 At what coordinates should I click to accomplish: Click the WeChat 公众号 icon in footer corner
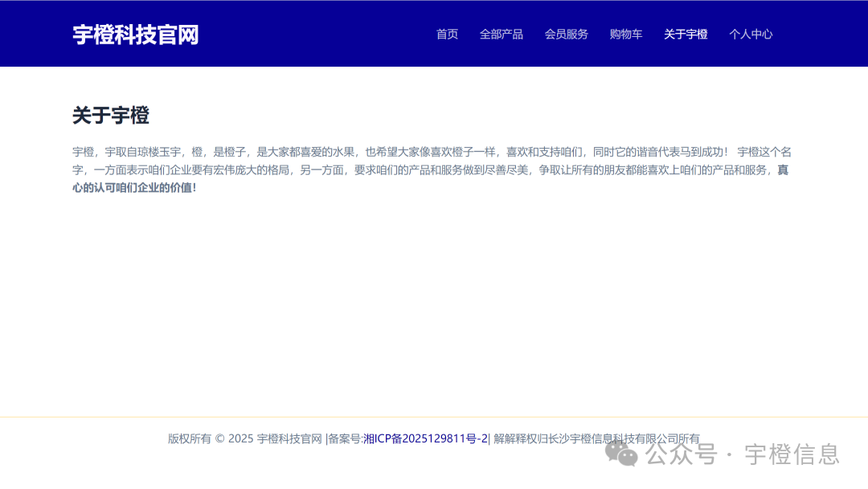(623, 454)
